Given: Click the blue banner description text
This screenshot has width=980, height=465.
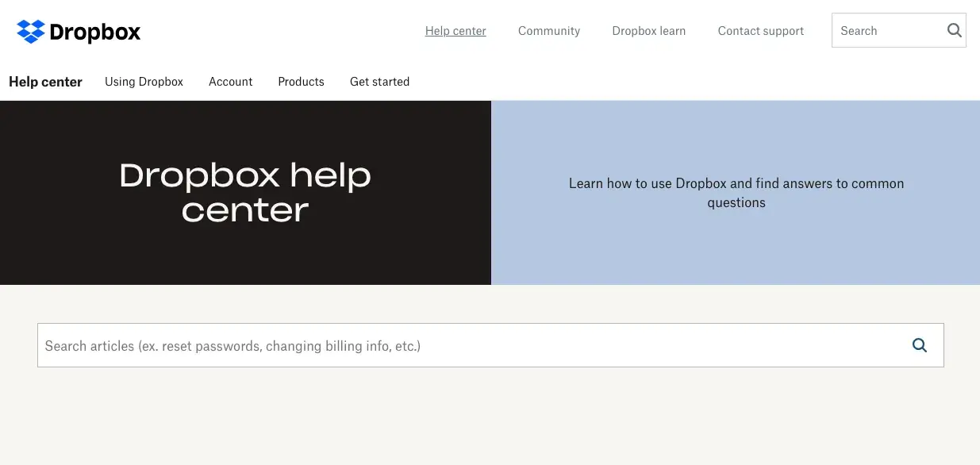Looking at the screenshot, I should (736, 193).
